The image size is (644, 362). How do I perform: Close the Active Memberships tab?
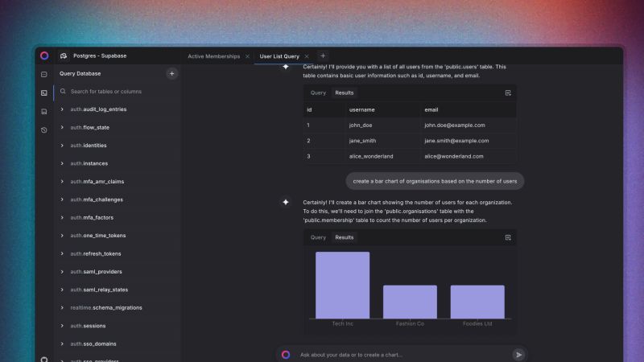(247, 56)
